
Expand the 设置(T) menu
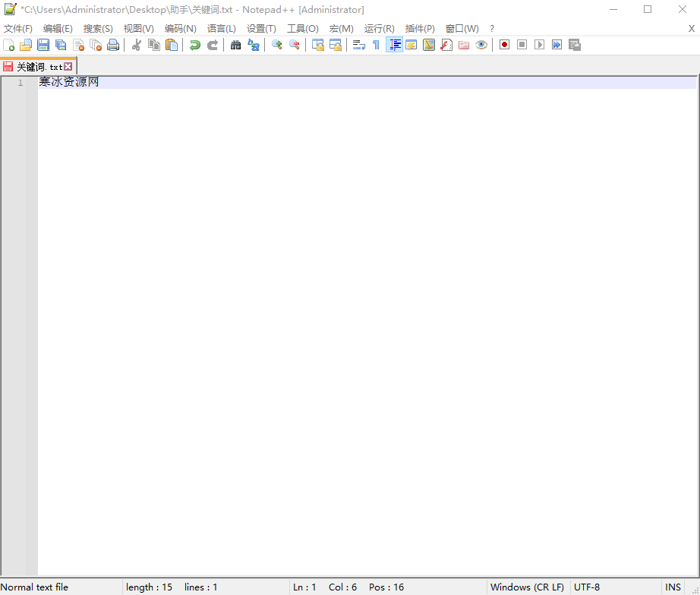tap(261, 28)
